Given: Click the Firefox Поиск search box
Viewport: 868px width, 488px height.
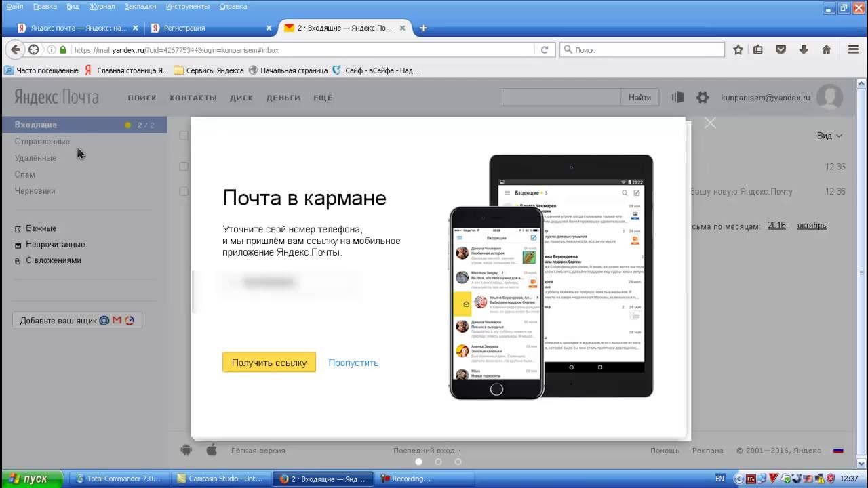Looking at the screenshot, I should (x=642, y=49).
